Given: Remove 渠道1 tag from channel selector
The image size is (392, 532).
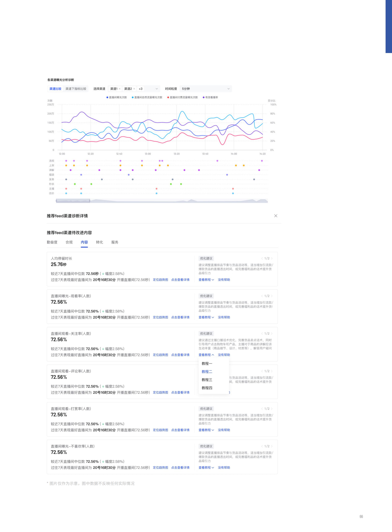Looking at the screenshot, I should [x=120, y=89].
